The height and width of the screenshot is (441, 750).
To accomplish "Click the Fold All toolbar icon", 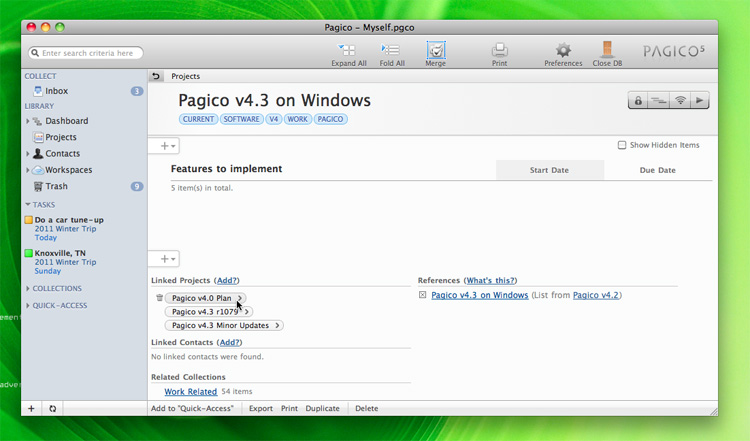I will [391, 50].
